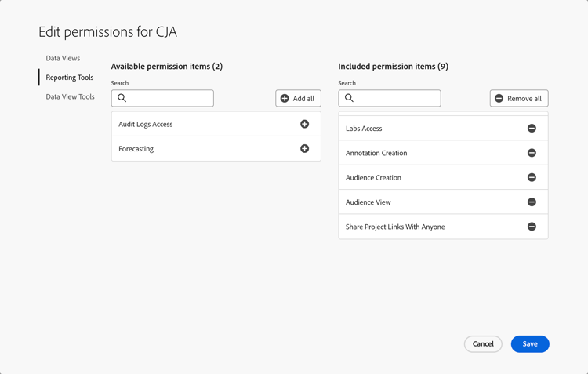Image resolution: width=588 pixels, height=374 pixels.
Task: Select the Forecasting list row label
Action: click(136, 149)
